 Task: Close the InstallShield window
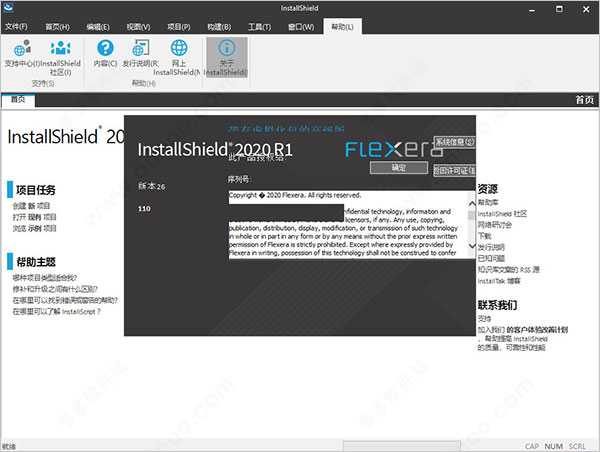586,9
